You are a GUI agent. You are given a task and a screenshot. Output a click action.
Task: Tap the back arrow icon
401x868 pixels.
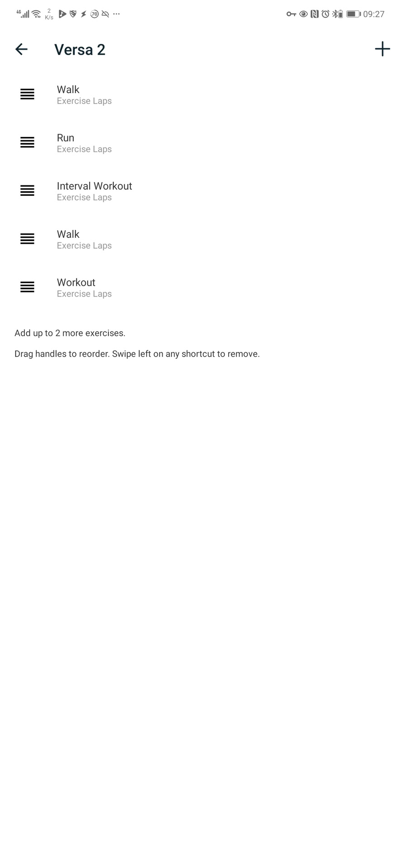21,49
